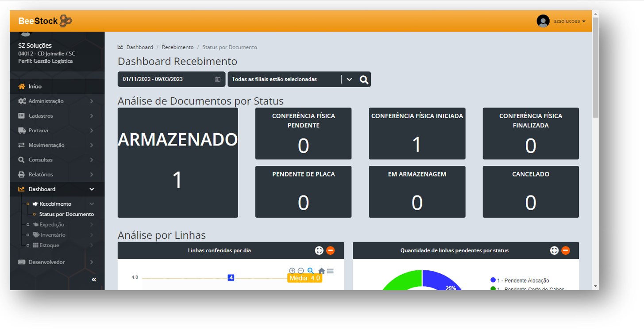
Task: Select Status por Documento in sidebar
Action: coord(66,214)
